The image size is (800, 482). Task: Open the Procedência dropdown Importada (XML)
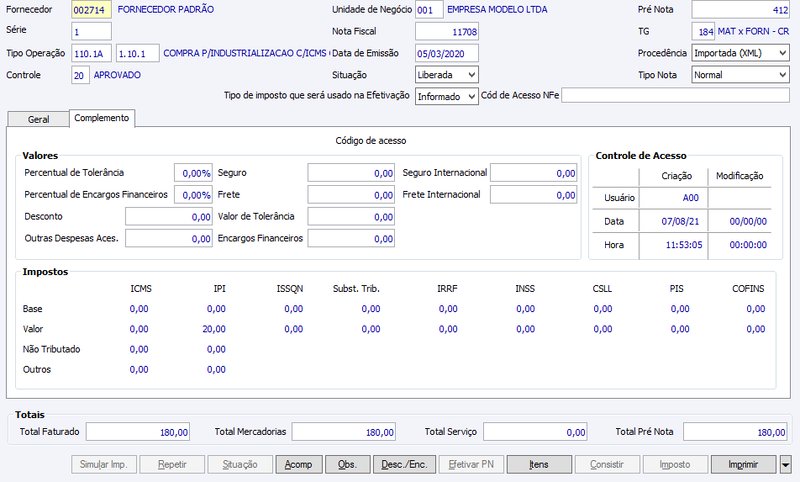coord(740,53)
